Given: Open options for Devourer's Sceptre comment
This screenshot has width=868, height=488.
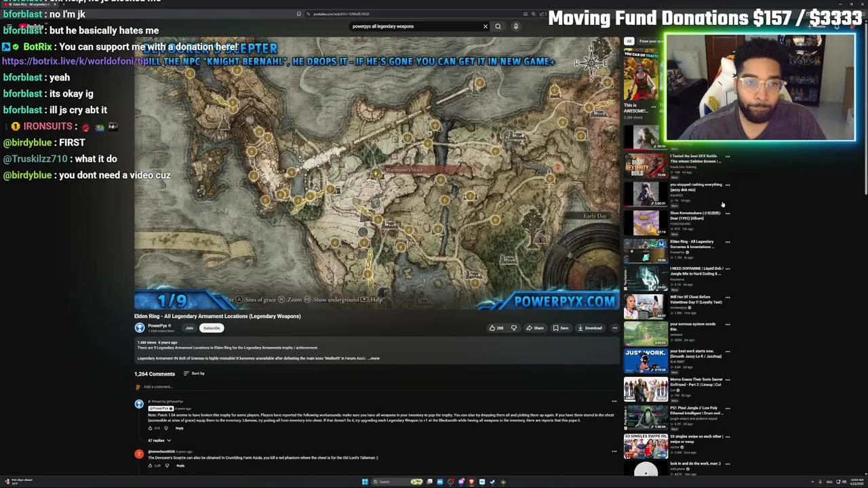Looking at the screenshot, I should (x=614, y=451).
